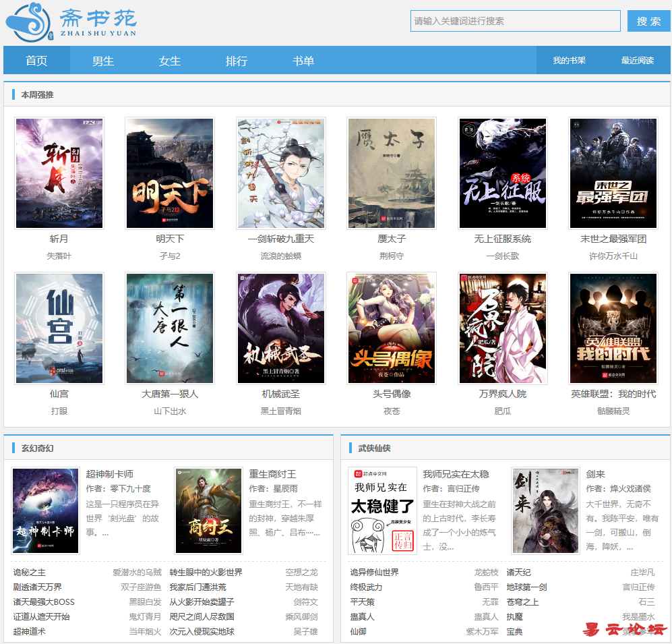
Task: Open 诡秘之主 in the list
Action: tap(29, 573)
